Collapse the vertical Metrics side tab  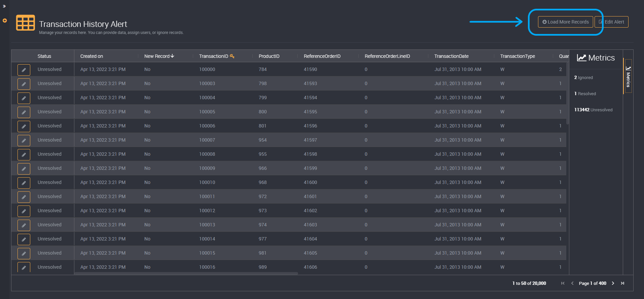click(628, 76)
